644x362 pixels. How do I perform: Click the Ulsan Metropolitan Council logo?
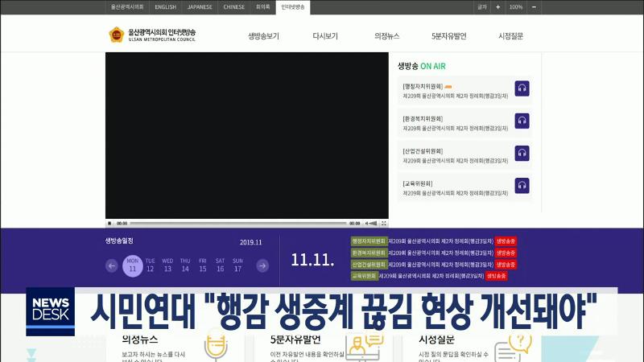coord(152,35)
